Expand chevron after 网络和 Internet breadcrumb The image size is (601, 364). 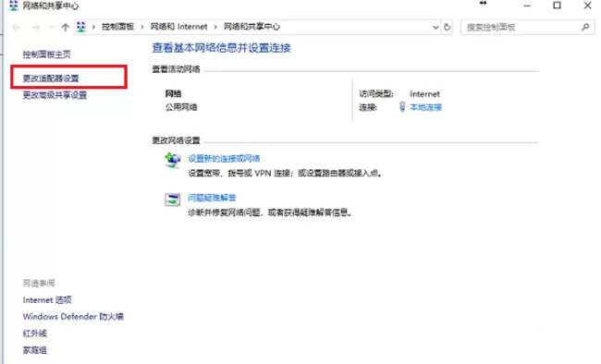coord(215,27)
